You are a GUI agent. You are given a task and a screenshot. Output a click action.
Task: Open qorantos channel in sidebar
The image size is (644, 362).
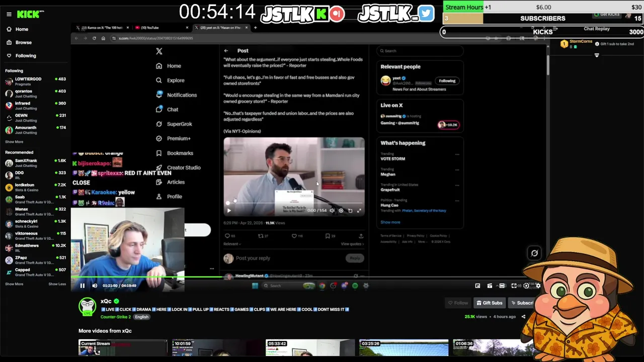35,93
